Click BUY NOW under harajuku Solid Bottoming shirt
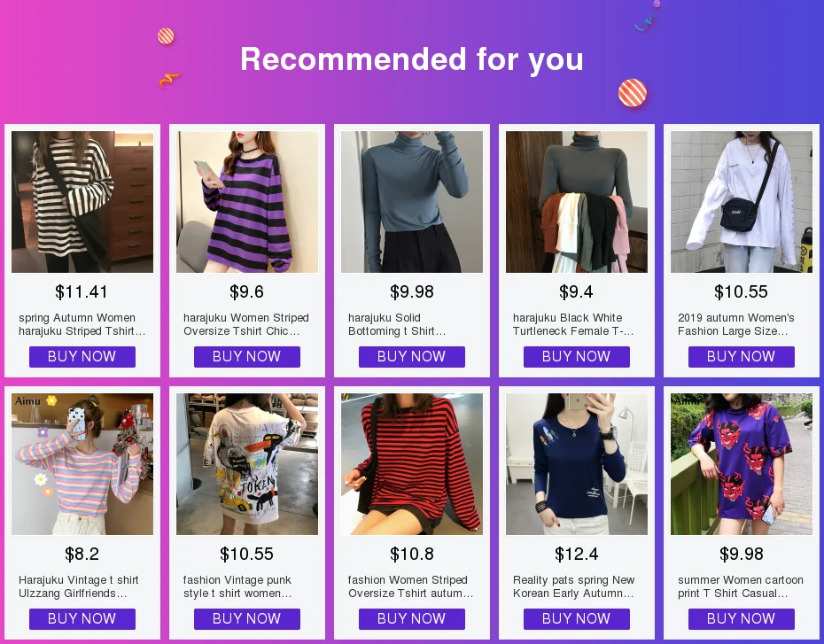 coord(411,357)
